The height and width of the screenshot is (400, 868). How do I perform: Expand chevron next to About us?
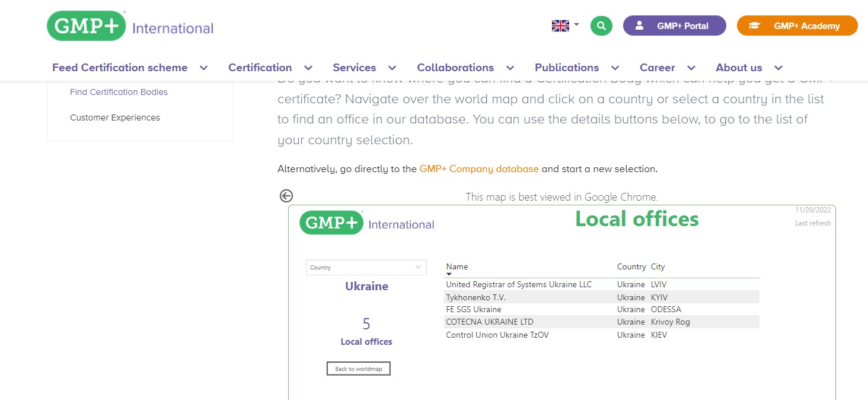778,68
